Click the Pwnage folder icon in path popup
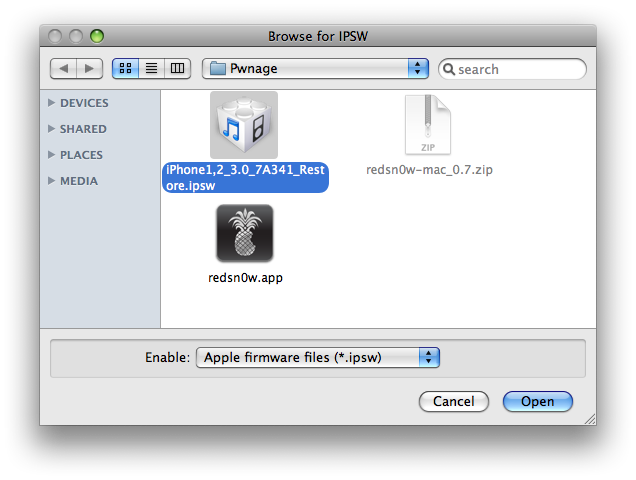This screenshot has width=636, height=480. [218, 69]
